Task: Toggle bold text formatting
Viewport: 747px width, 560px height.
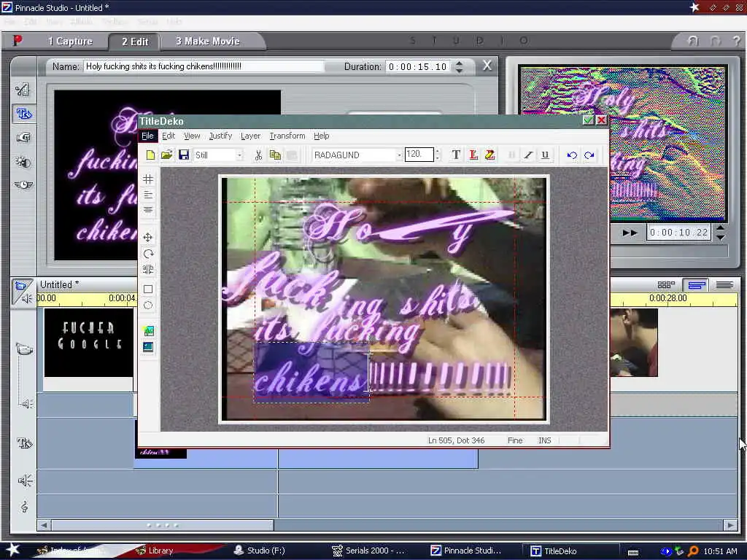Action: (511, 155)
